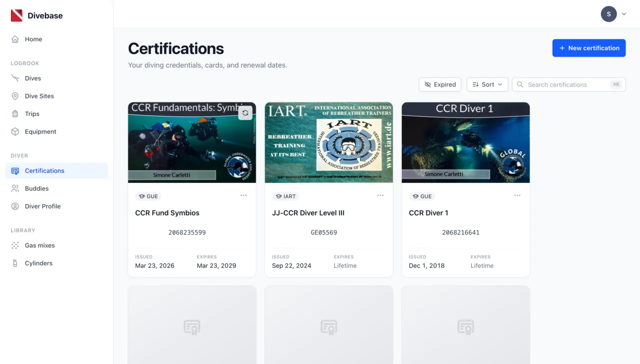Click the Diver Profile person icon
640x364 pixels.
[15, 206]
